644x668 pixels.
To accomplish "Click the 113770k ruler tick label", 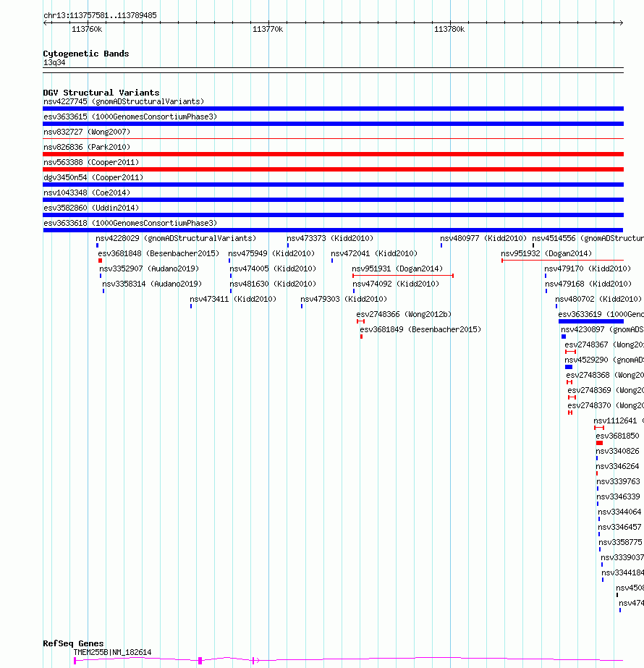I will (x=268, y=29).
